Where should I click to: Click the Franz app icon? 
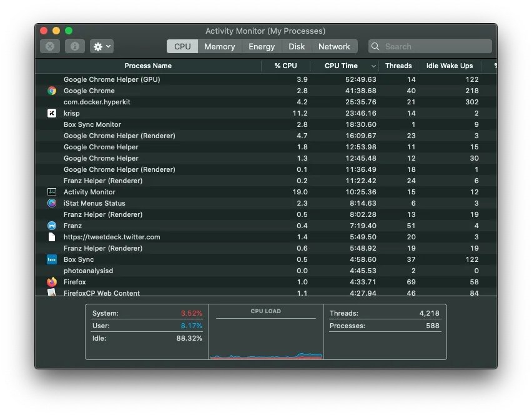tap(52, 226)
